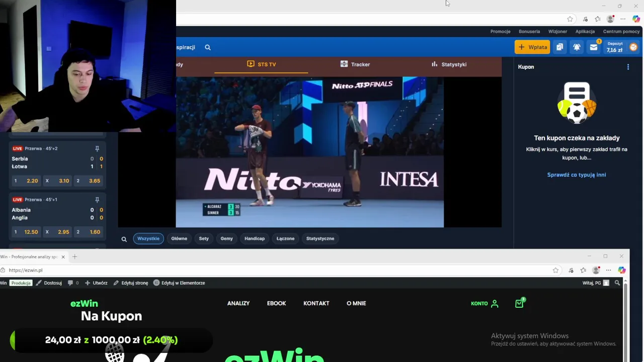Switch to the Statystyki tab

[x=448, y=64]
